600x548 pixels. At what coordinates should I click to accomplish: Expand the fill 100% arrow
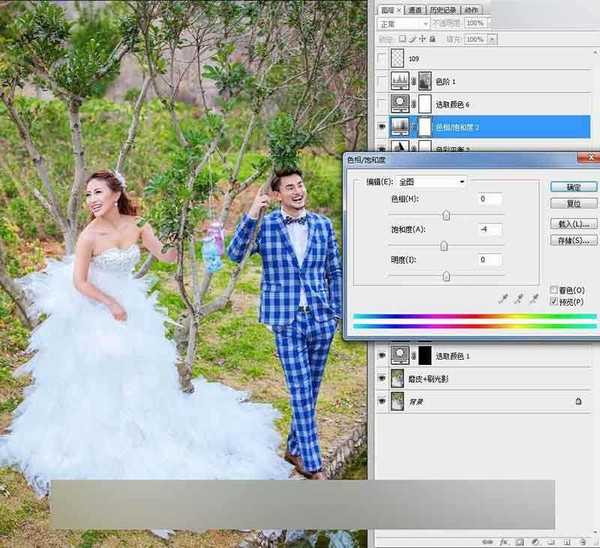tap(492, 39)
